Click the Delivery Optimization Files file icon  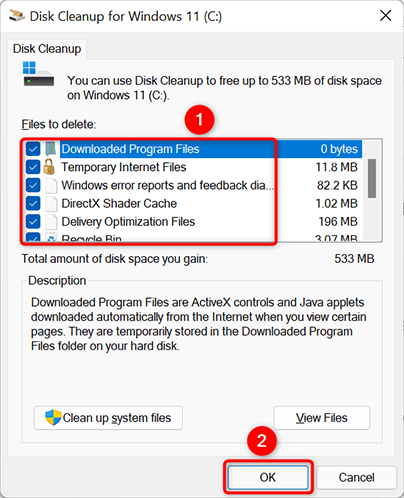tap(51, 221)
